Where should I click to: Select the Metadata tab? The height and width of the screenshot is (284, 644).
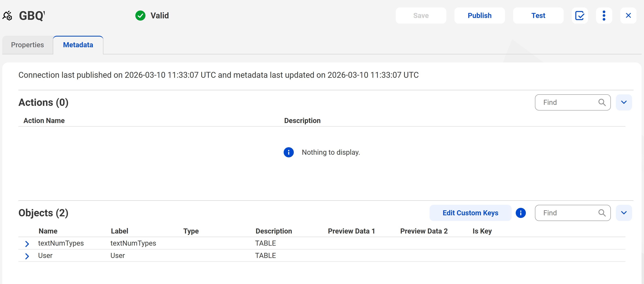78,45
